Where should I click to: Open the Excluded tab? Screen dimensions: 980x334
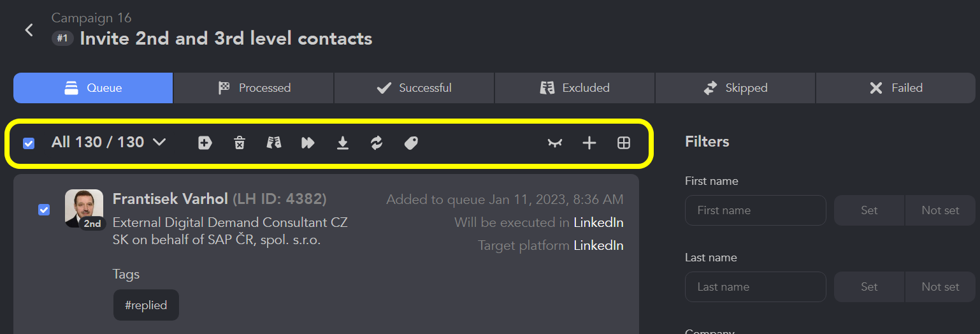(x=574, y=88)
